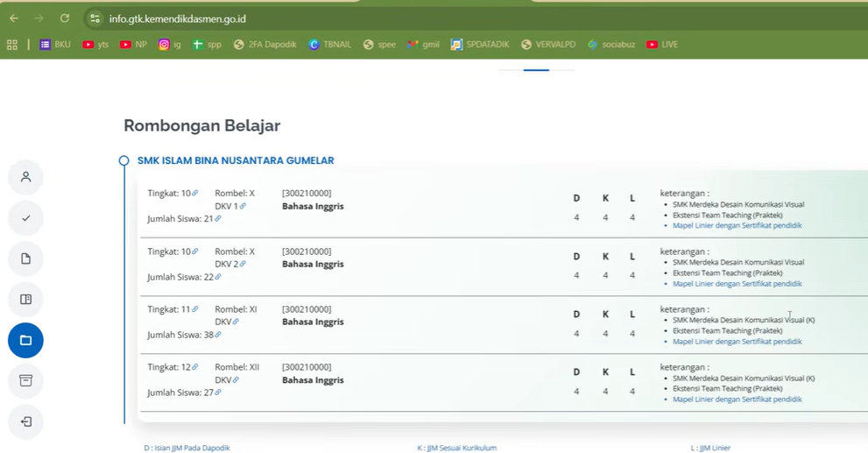Open the spee bookmark
868x453 pixels.
point(379,45)
